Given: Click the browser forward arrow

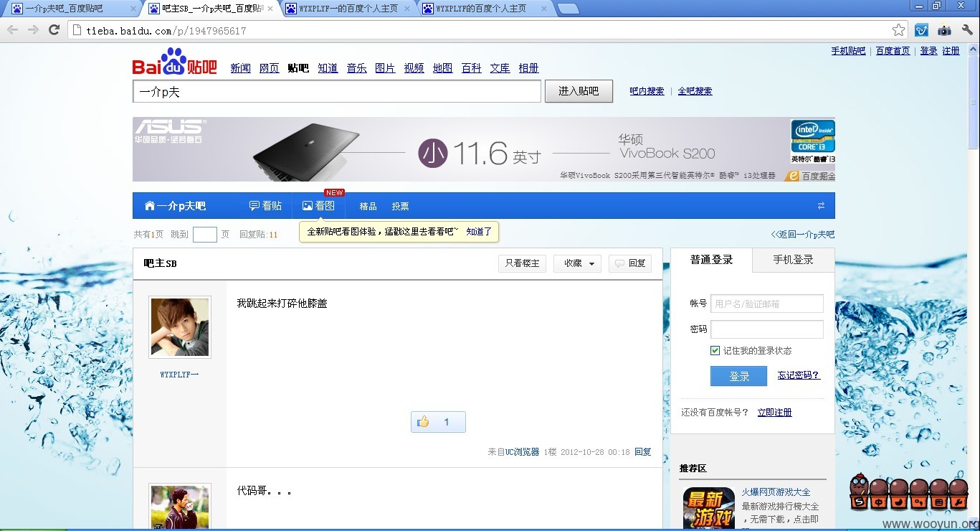Looking at the screenshot, I should point(33,30).
